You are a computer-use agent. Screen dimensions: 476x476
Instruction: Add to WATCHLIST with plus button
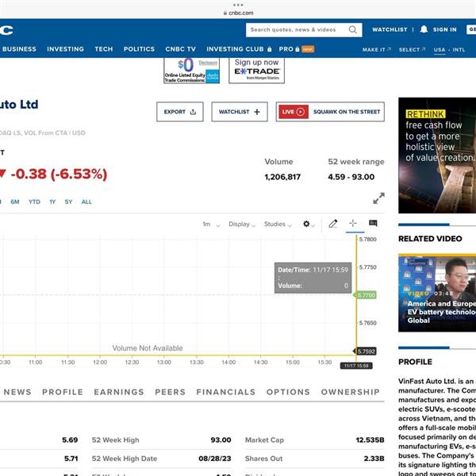click(x=240, y=112)
